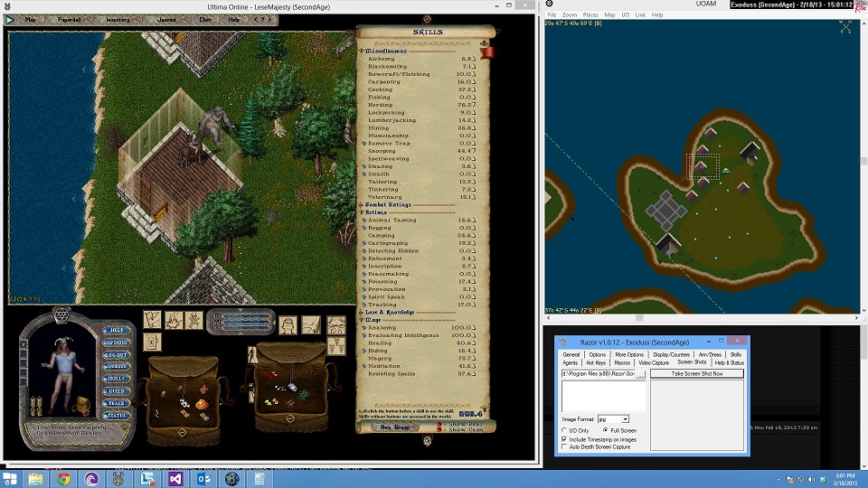Switch to the Hot Keys tab in Razor

click(x=596, y=363)
